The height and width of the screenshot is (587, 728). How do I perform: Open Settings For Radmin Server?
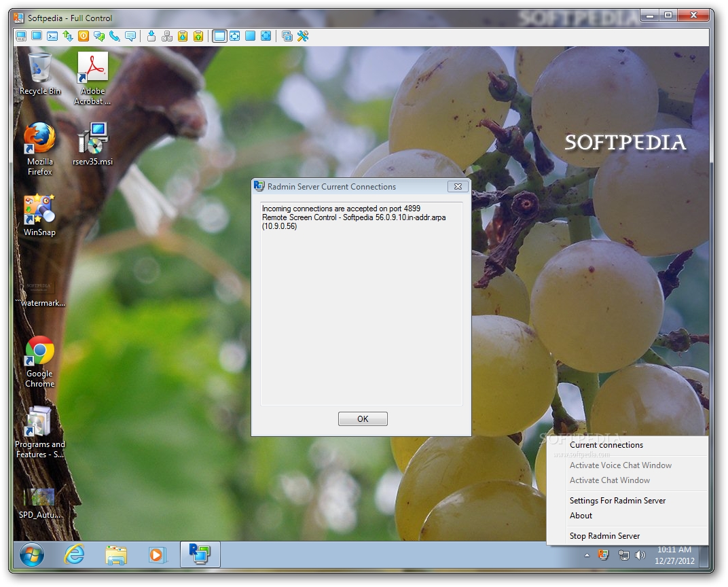point(617,501)
